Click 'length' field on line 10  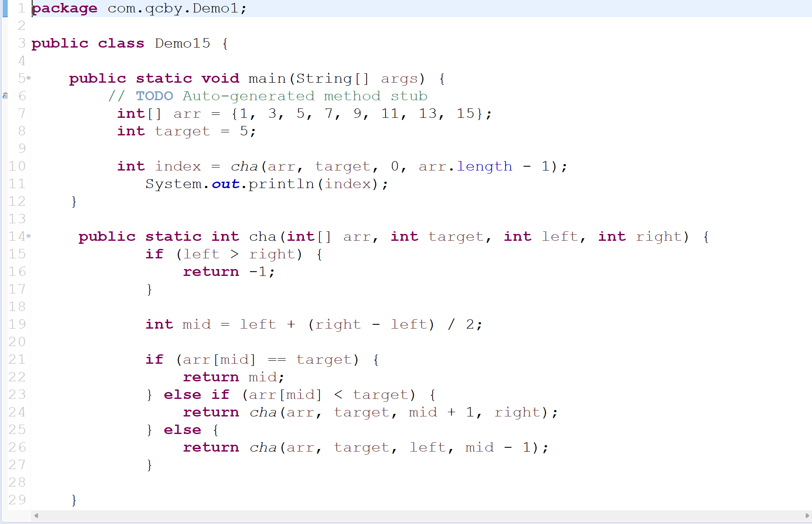(484, 166)
